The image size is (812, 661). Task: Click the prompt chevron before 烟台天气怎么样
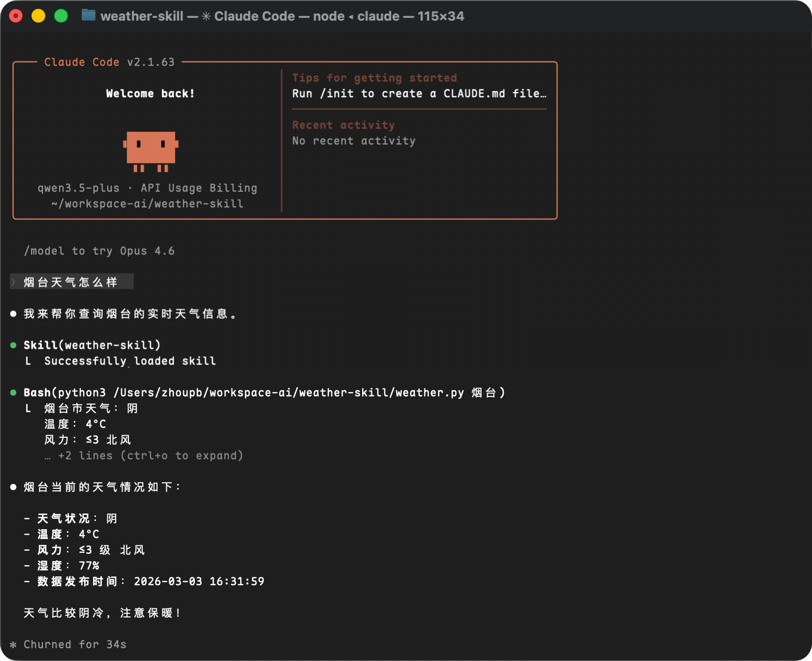[x=14, y=282]
